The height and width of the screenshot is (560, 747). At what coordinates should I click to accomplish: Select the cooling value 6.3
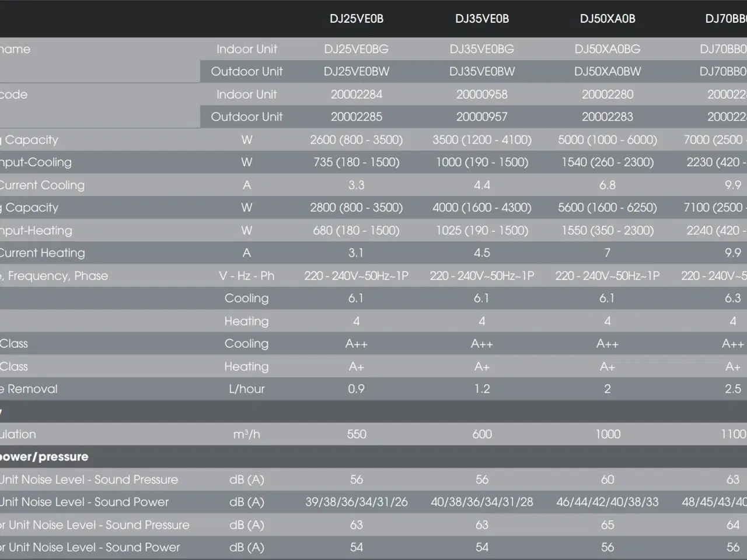point(733,298)
